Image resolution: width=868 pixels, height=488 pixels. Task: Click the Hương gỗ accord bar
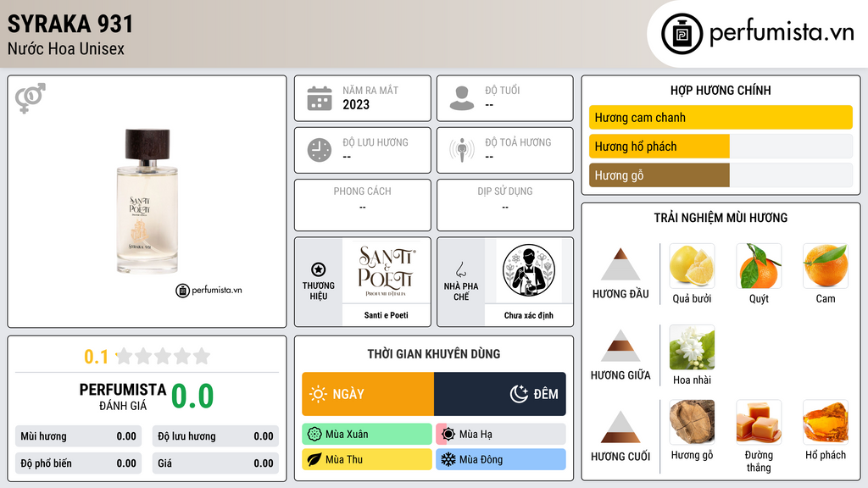click(721, 175)
